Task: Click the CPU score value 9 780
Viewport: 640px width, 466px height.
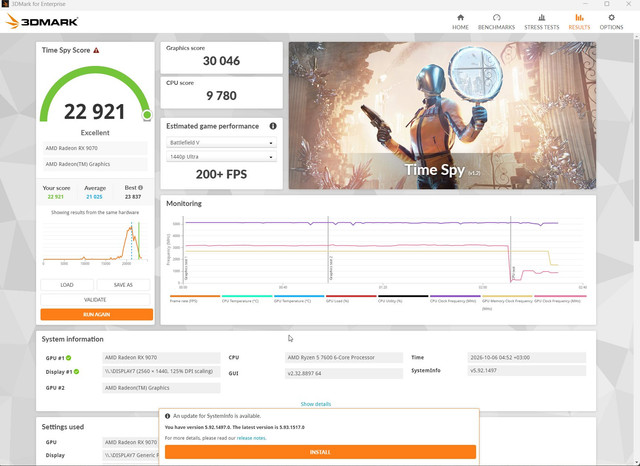Action: 221,95
